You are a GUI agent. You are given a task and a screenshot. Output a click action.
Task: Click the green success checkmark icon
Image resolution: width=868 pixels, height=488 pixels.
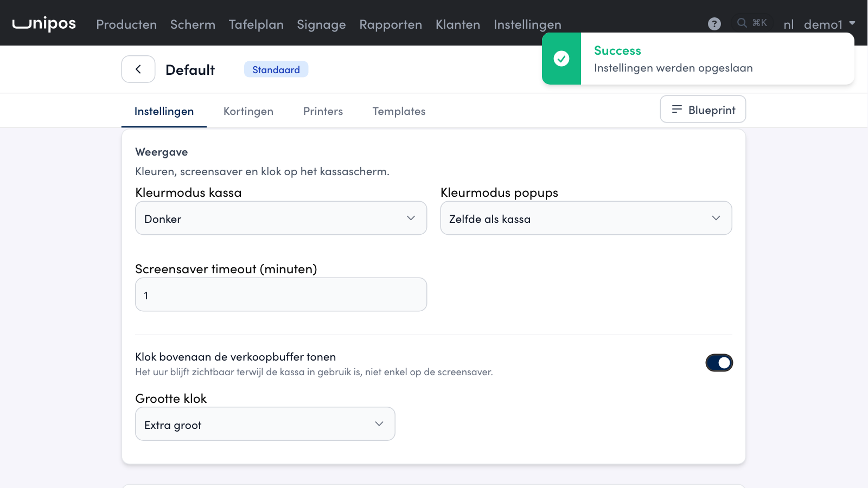pyautogui.click(x=561, y=59)
